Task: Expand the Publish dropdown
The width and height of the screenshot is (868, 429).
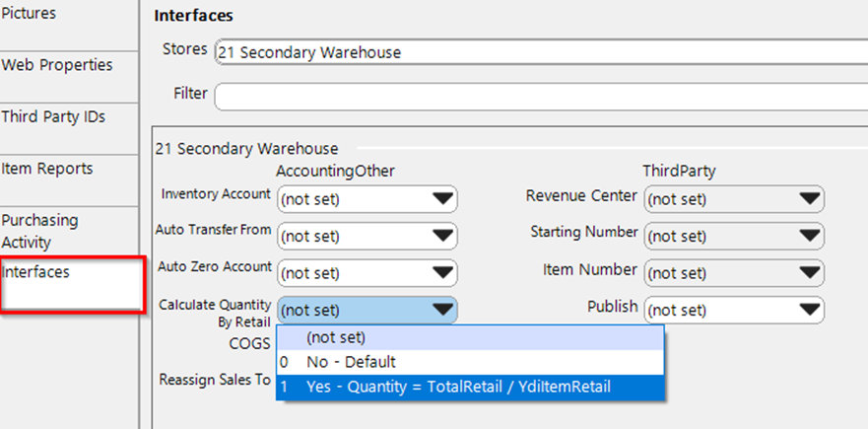Action: click(733, 310)
